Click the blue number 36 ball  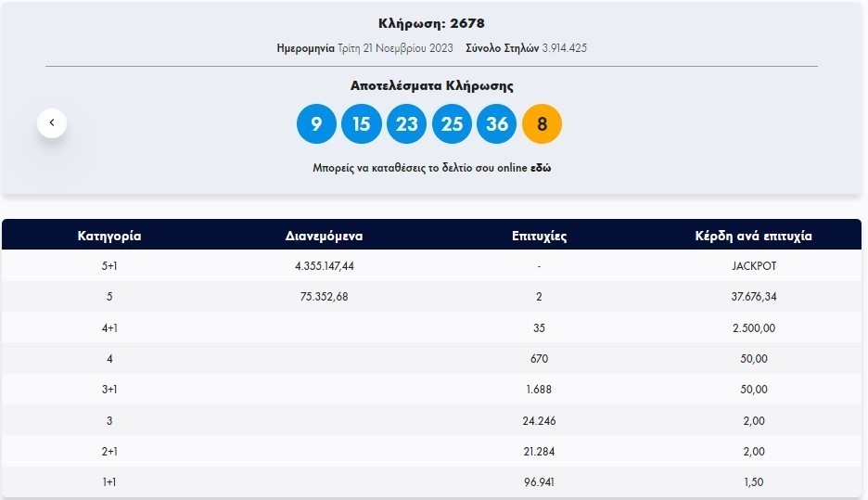click(497, 124)
